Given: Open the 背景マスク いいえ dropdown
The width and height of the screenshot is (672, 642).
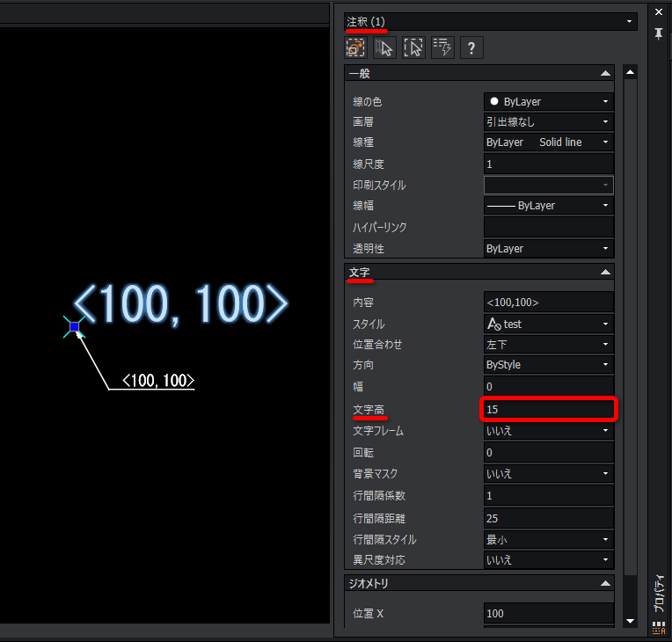Looking at the screenshot, I should pos(549,473).
